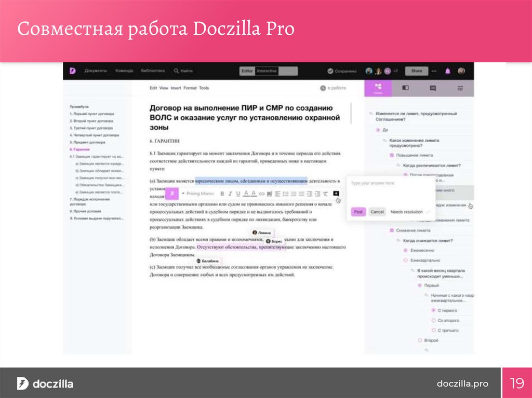This screenshot has width=532, height=398.
Task: Open the в работе document status indicator
Action: 333,88
